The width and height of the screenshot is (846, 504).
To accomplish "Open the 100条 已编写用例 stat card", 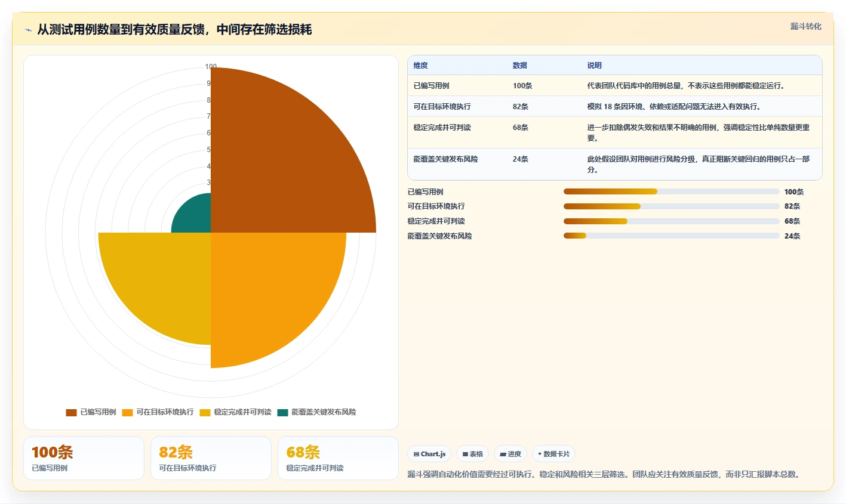I will [84, 458].
